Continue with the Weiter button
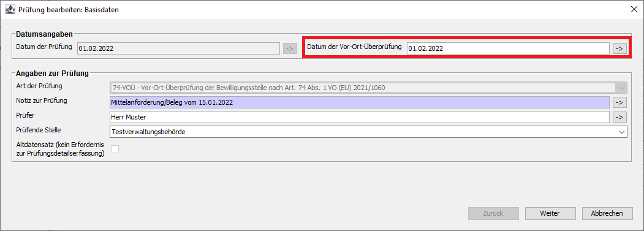 coord(550,213)
